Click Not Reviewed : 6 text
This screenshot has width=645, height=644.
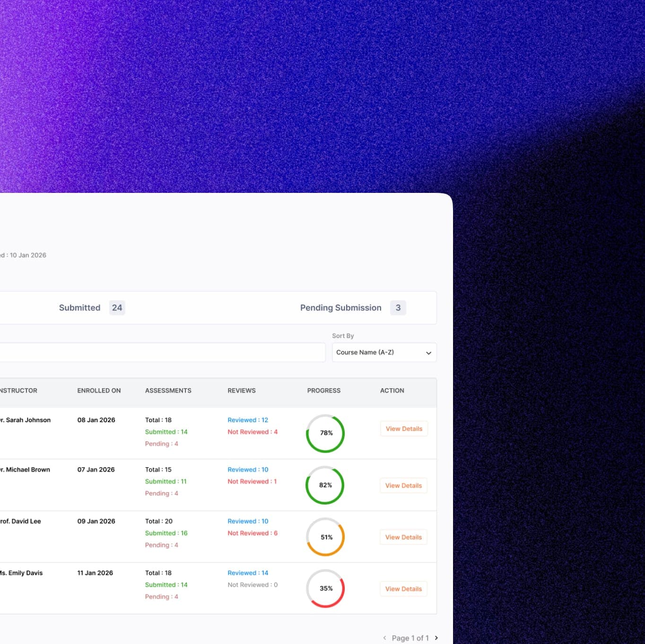click(x=253, y=533)
